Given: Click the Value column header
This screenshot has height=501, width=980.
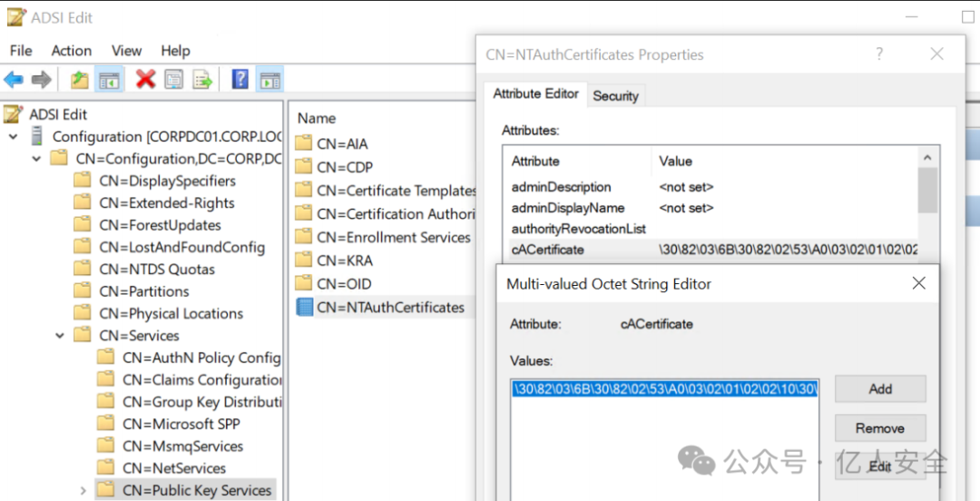Looking at the screenshot, I should tap(675, 161).
